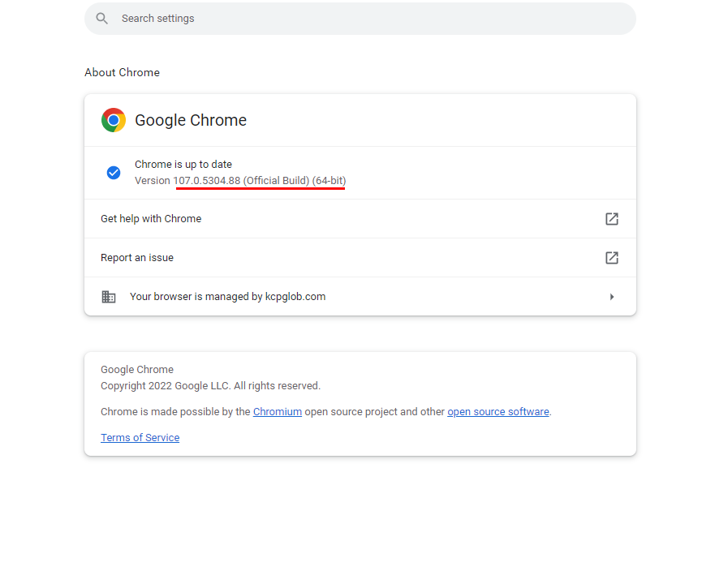Expand browser managed details arrow
Viewport: 728px width, 588px height.
[612, 297]
